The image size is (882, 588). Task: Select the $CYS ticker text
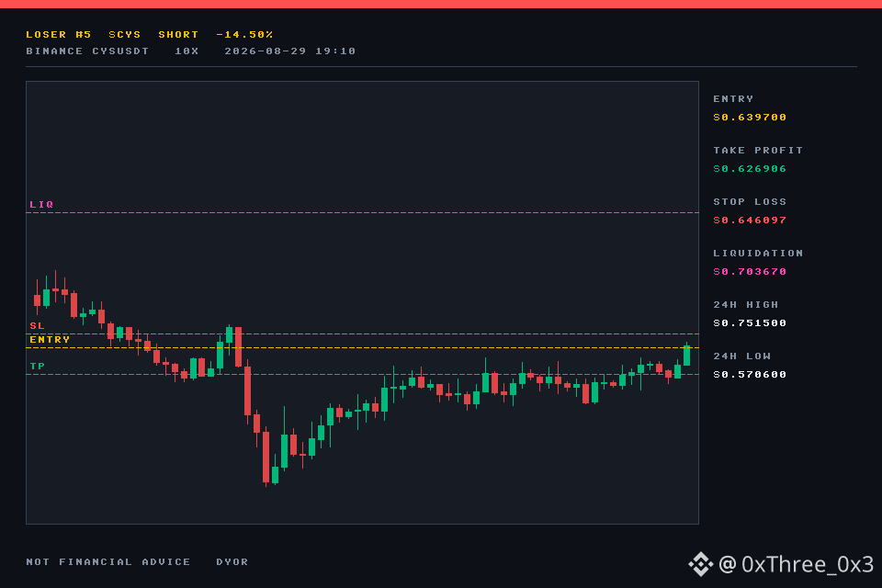[x=125, y=35]
